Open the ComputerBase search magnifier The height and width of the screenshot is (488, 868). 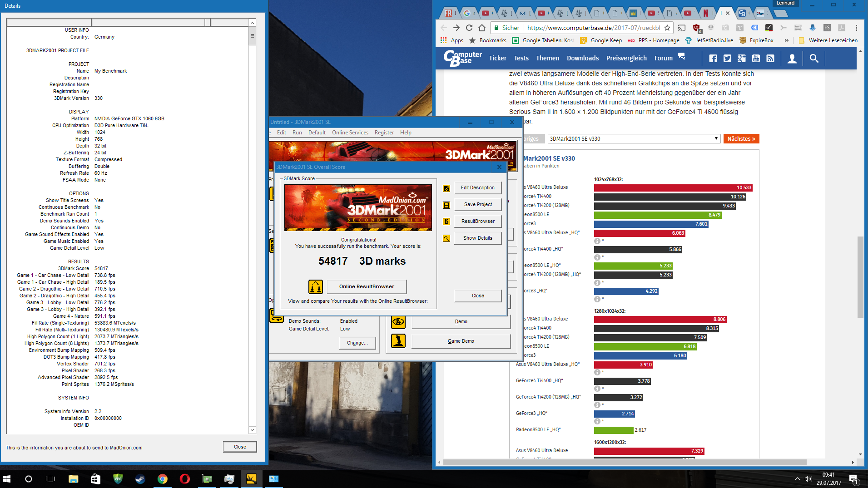tap(814, 59)
